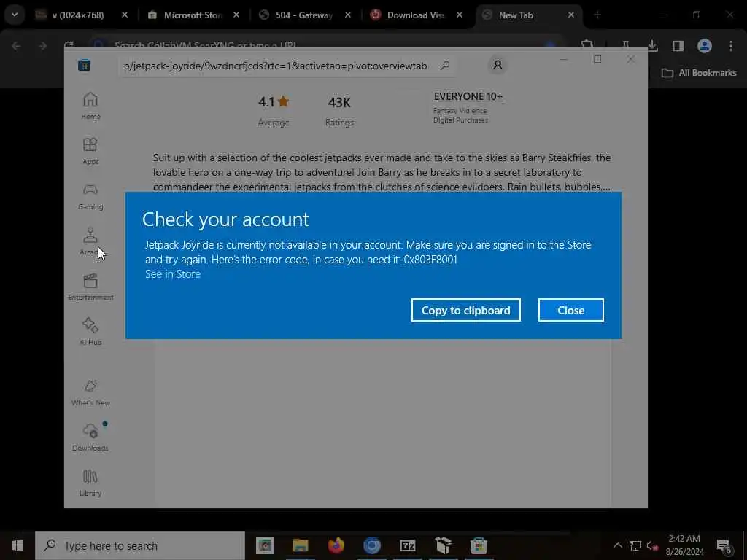Close the Check your account dialog
This screenshot has width=747, height=560.
coord(570,310)
